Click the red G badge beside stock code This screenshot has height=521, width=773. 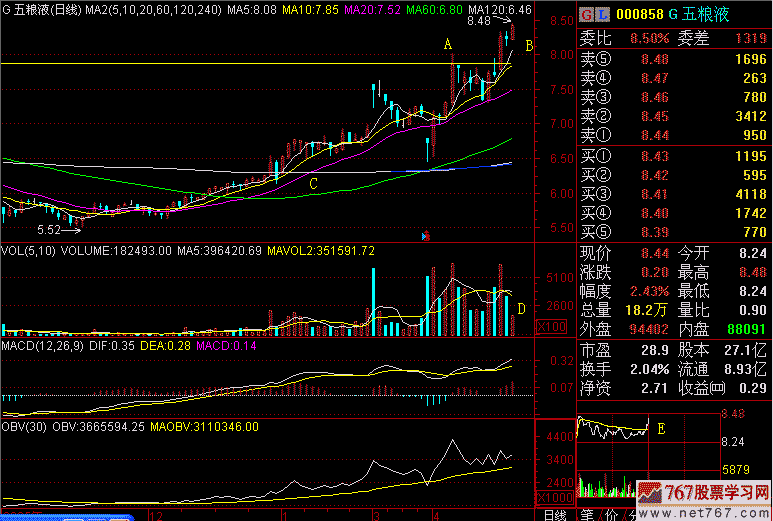click(586, 16)
